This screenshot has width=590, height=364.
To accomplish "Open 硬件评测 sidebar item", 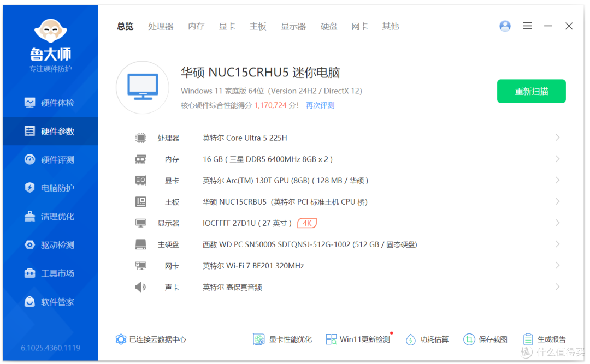I will click(x=50, y=159).
